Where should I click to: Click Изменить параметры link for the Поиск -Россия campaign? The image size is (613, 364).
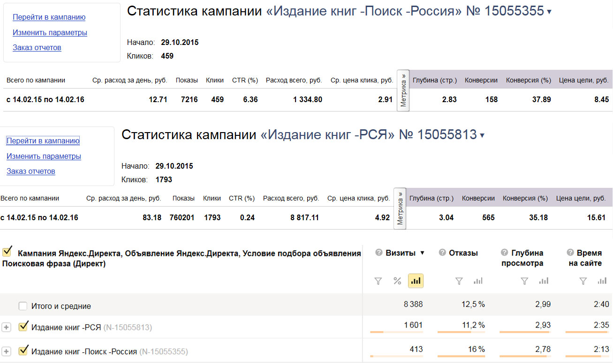[x=50, y=33]
